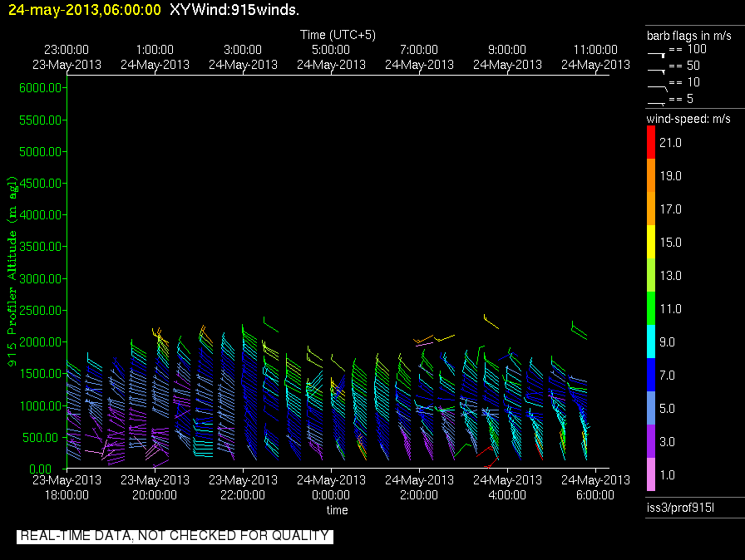
Task: Click the 5000.00 altitude tick label
Action: pyautogui.click(x=41, y=152)
